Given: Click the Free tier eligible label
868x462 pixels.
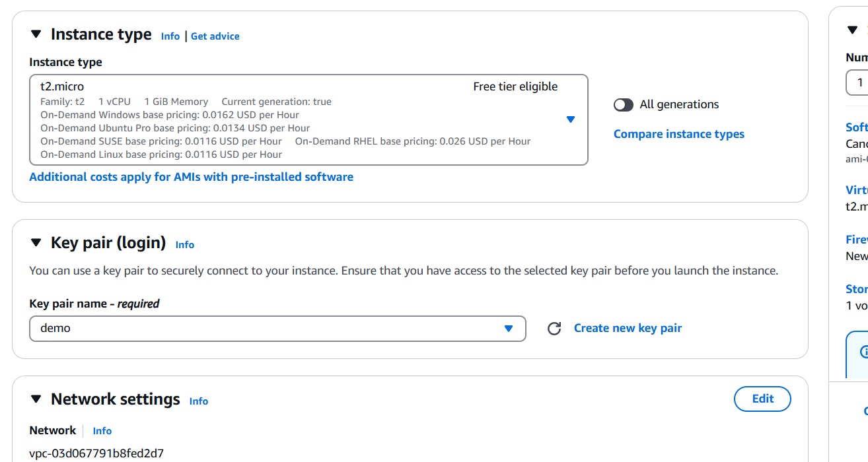Looking at the screenshot, I should [515, 86].
